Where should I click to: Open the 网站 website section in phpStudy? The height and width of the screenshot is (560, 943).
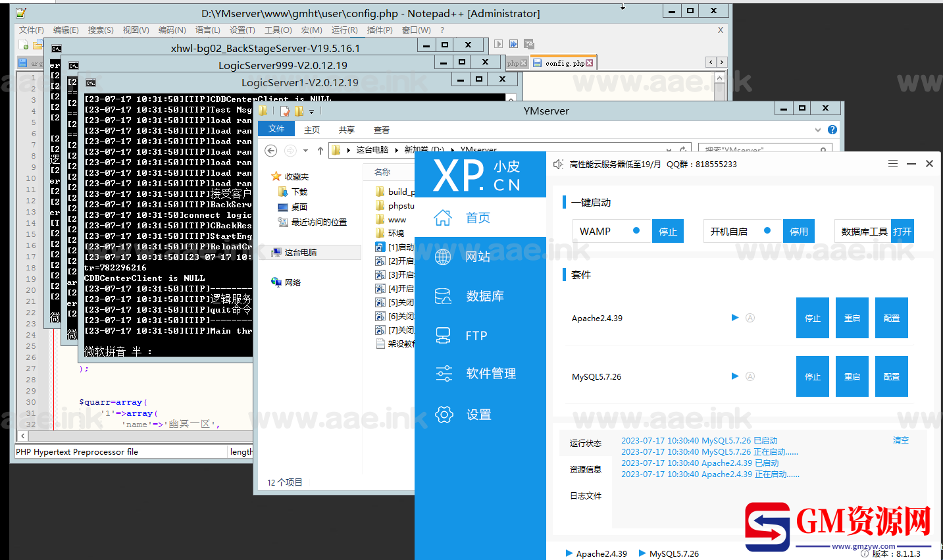point(480,257)
